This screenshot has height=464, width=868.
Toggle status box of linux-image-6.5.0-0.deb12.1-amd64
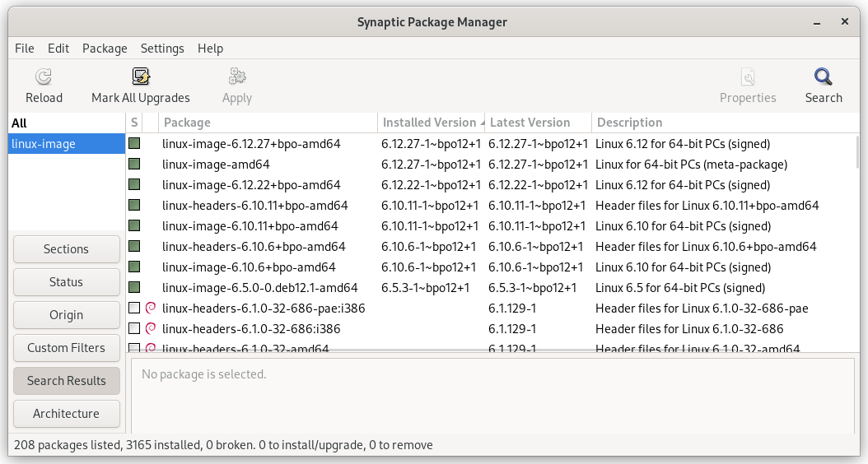[134, 288]
